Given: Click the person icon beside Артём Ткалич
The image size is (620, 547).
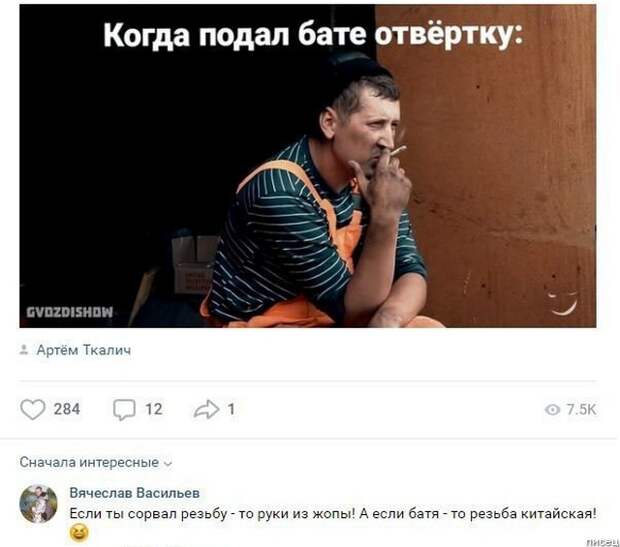Looking at the screenshot, I should (24, 350).
